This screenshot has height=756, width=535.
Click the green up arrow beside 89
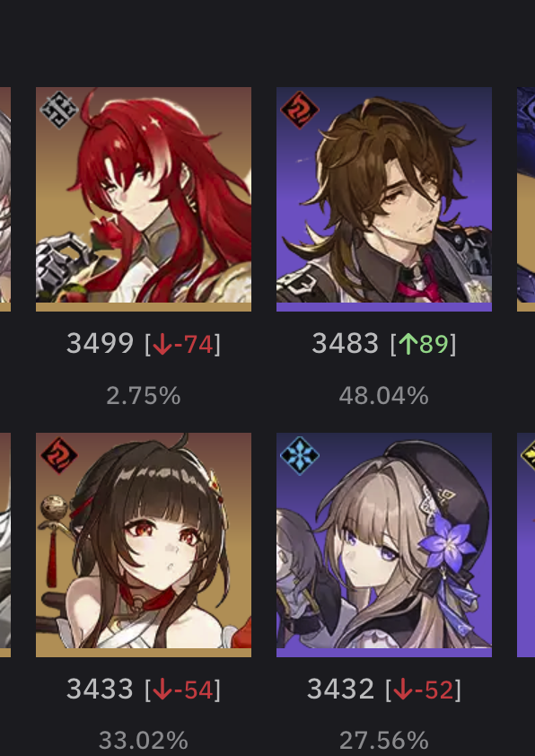pos(408,344)
